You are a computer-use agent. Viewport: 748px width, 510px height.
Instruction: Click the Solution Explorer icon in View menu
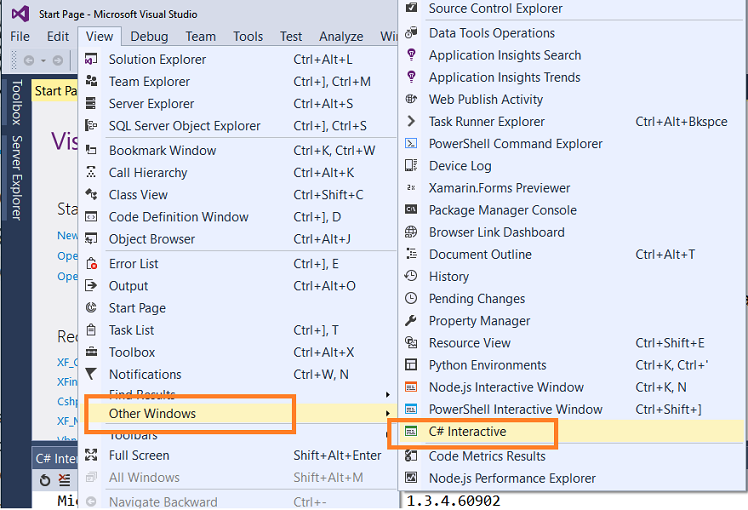91,59
